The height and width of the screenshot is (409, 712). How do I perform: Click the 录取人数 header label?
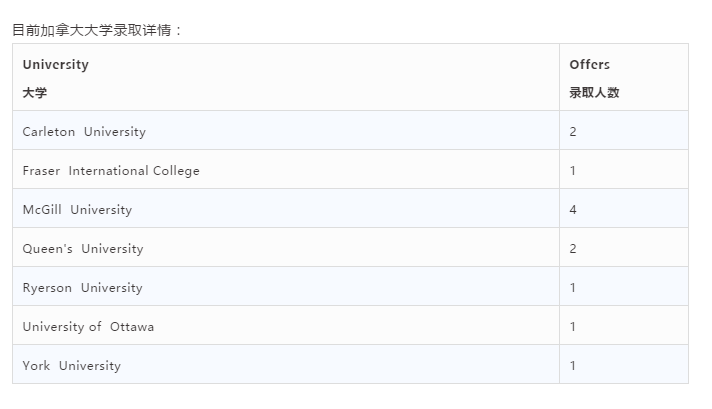594,93
